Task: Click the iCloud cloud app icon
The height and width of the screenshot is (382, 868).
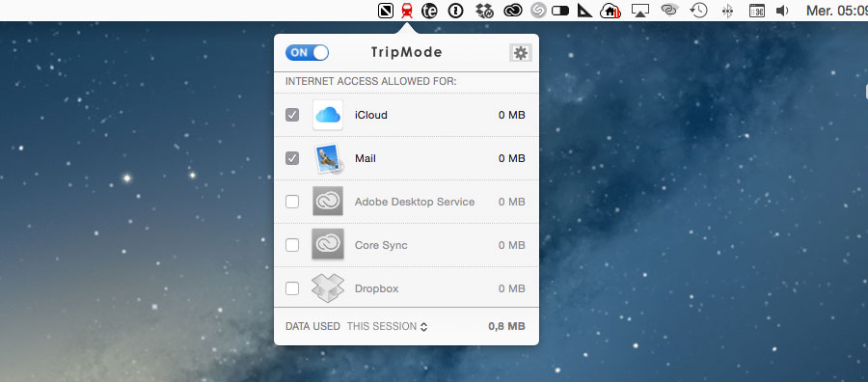Action: tap(328, 115)
